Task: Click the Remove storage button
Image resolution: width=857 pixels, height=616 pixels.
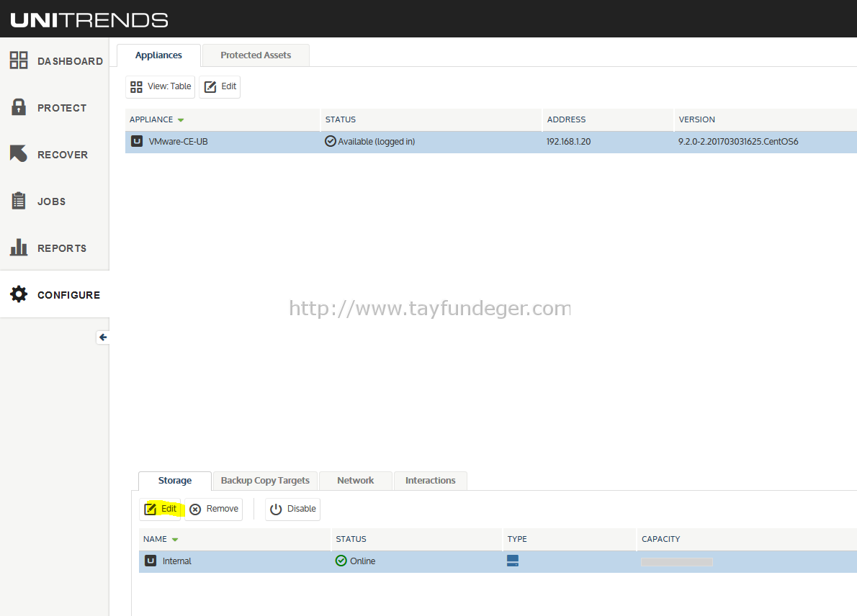Action: 214,509
